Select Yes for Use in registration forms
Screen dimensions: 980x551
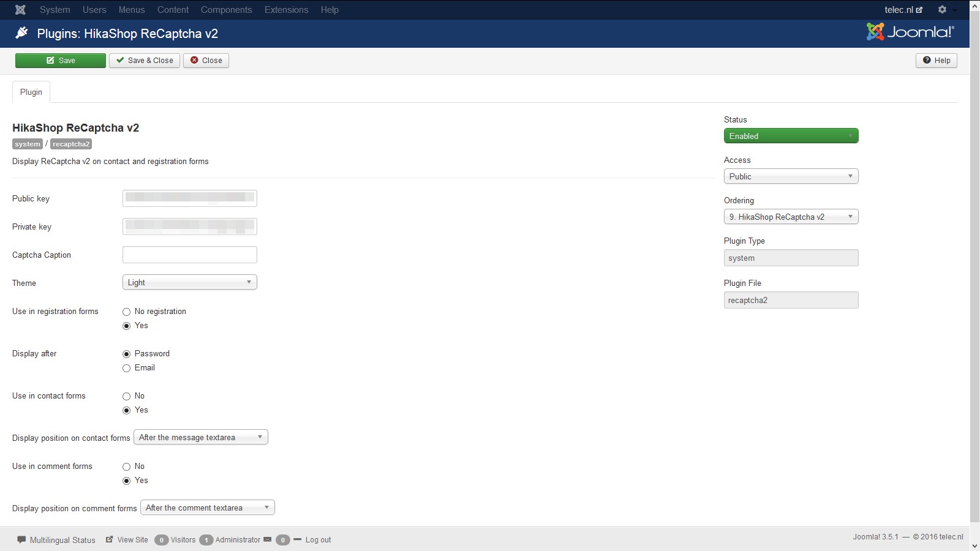[x=127, y=326]
